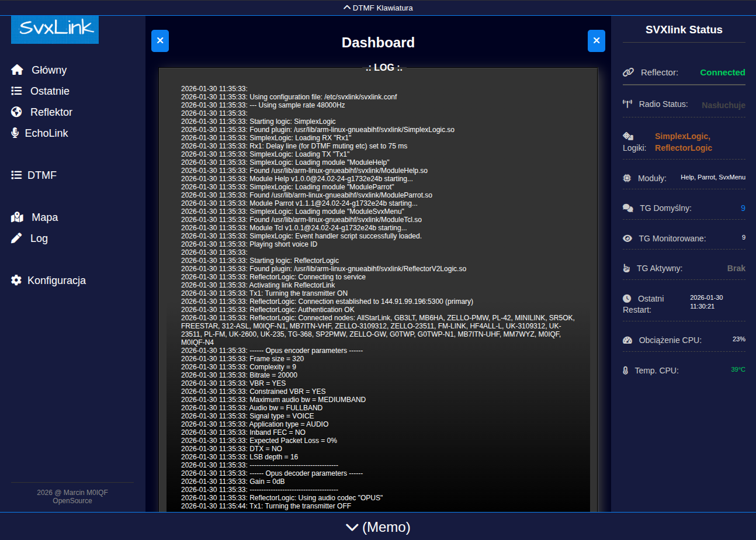Click the link icon beside Reflector status

click(628, 72)
